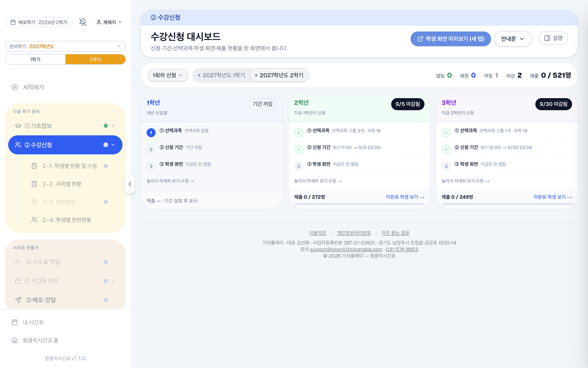This screenshot has height=368, width=588.
Task: Open 내 시간표 menu item
Action: click(x=65, y=322)
